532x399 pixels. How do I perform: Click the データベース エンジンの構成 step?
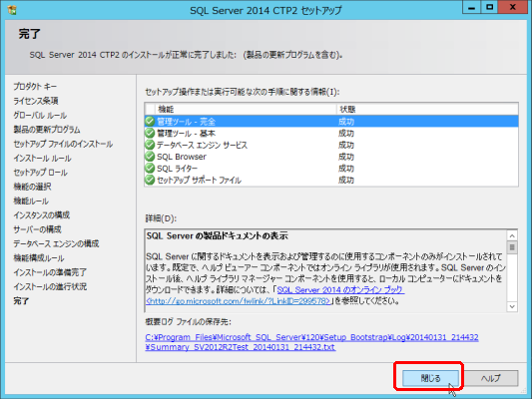56,243
